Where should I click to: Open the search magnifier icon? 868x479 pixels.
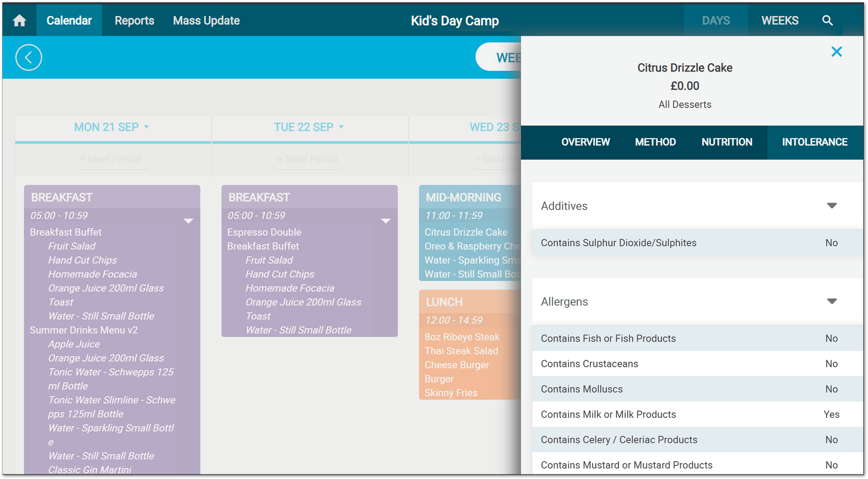(828, 21)
